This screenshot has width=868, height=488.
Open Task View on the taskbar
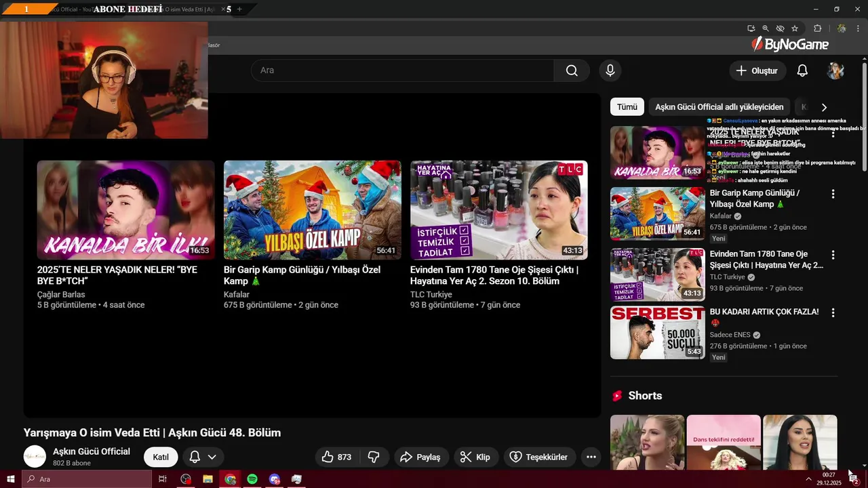(x=163, y=479)
